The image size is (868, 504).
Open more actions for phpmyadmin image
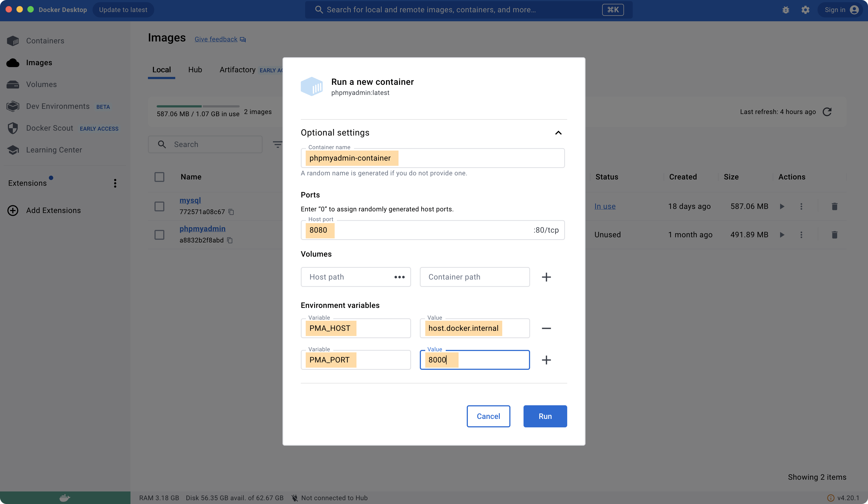[801, 235]
